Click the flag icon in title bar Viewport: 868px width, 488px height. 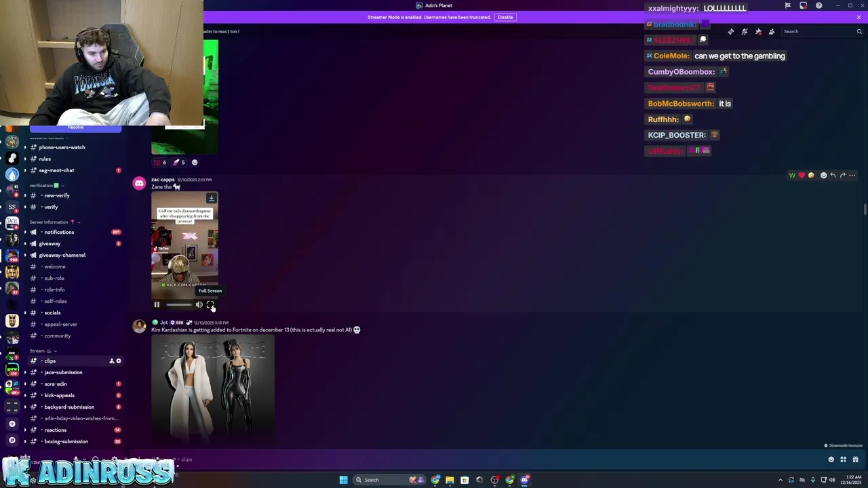pyautogui.click(x=787, y=5)
